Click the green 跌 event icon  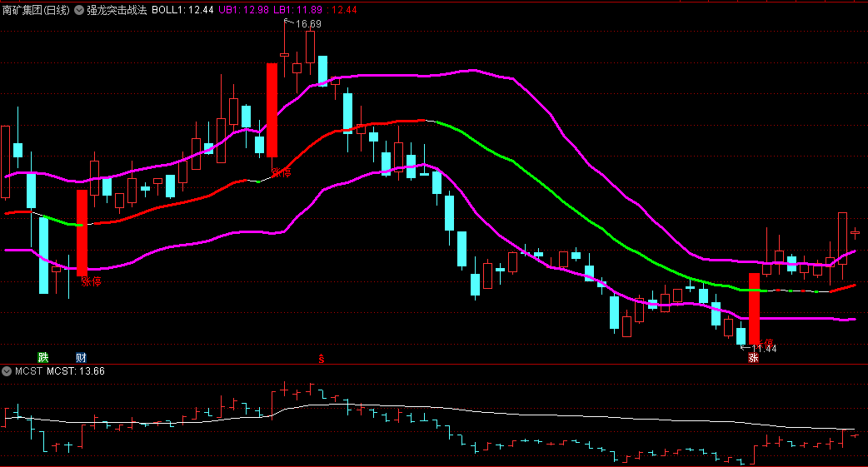pyautogui.click(x=43, y=357)
